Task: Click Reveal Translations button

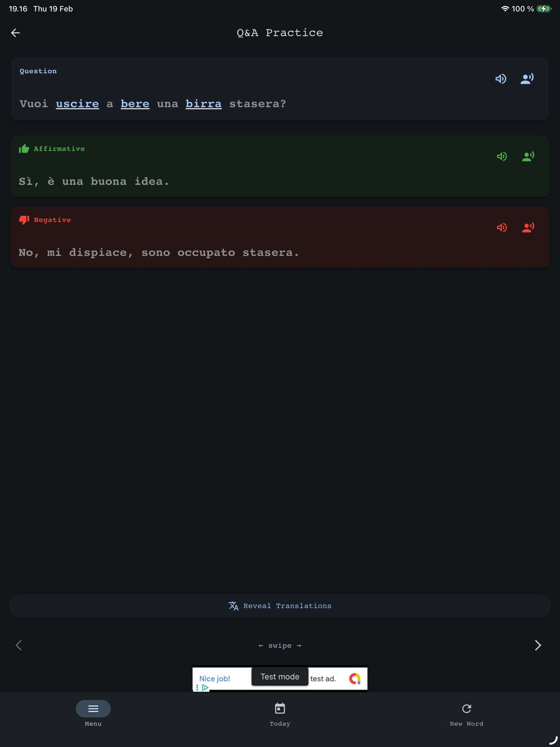Action: 280,606
